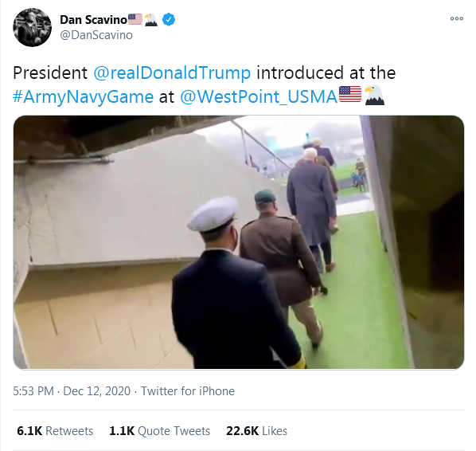This screenshot has height=451, width=476.
Task: Click the Twitter for iPhone source link
Action: point(188,391)
